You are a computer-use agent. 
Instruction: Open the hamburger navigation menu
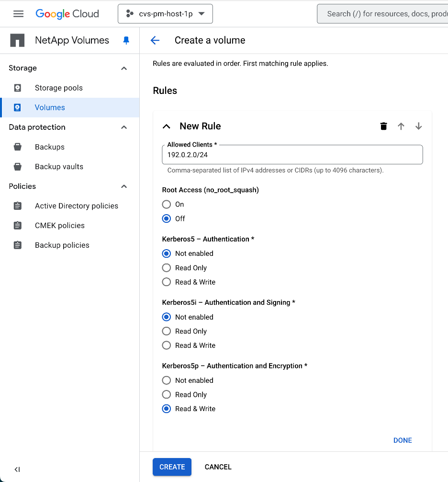18,14
